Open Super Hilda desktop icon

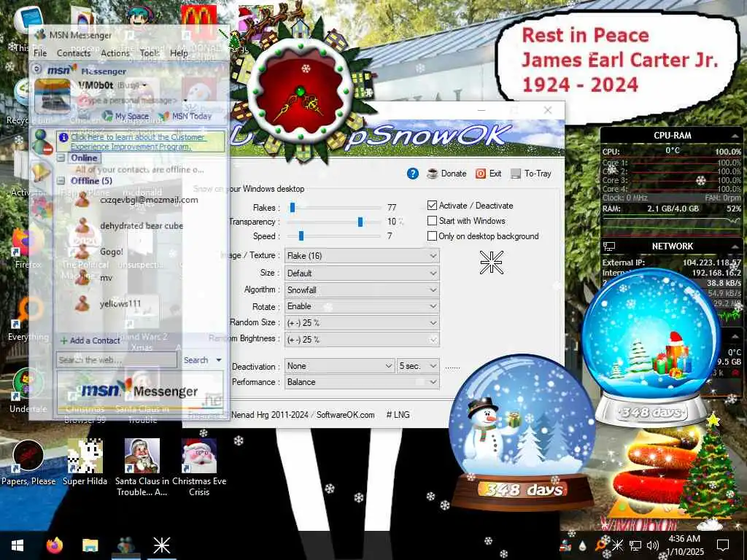[x=85, y=463]
